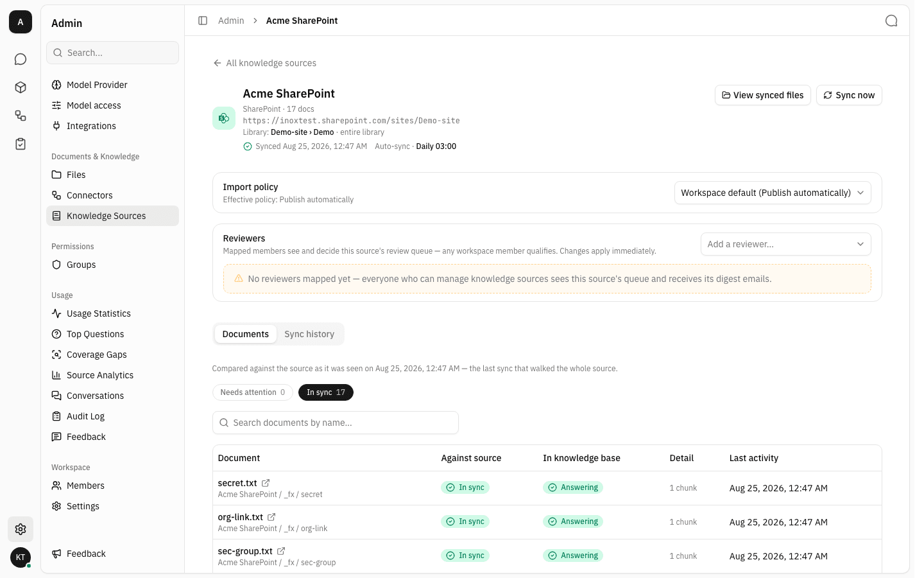
Task: Open workspace Settings
Action: [112, 506]
